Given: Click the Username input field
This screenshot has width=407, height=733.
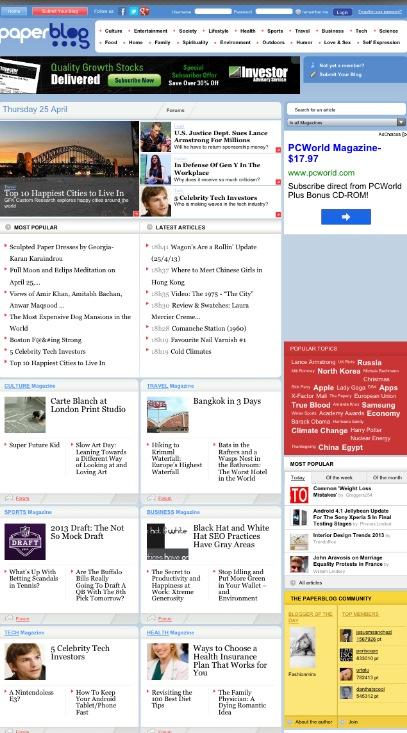Looking at the screenshot, I should click(213, 12).
